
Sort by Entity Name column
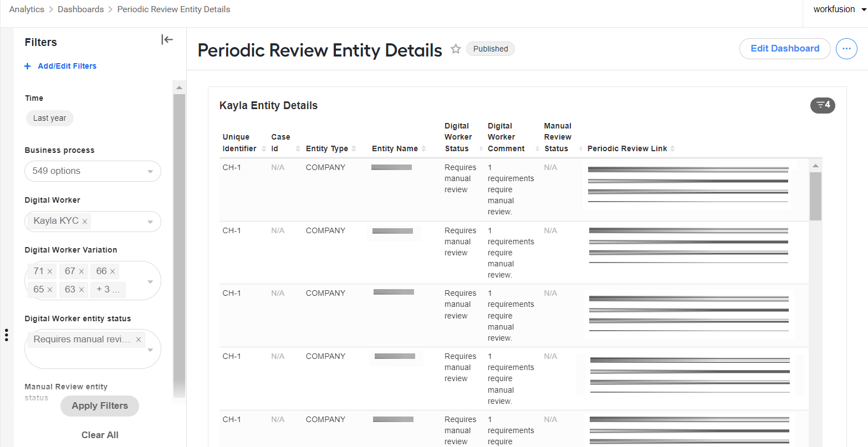(x=423, y=148)
